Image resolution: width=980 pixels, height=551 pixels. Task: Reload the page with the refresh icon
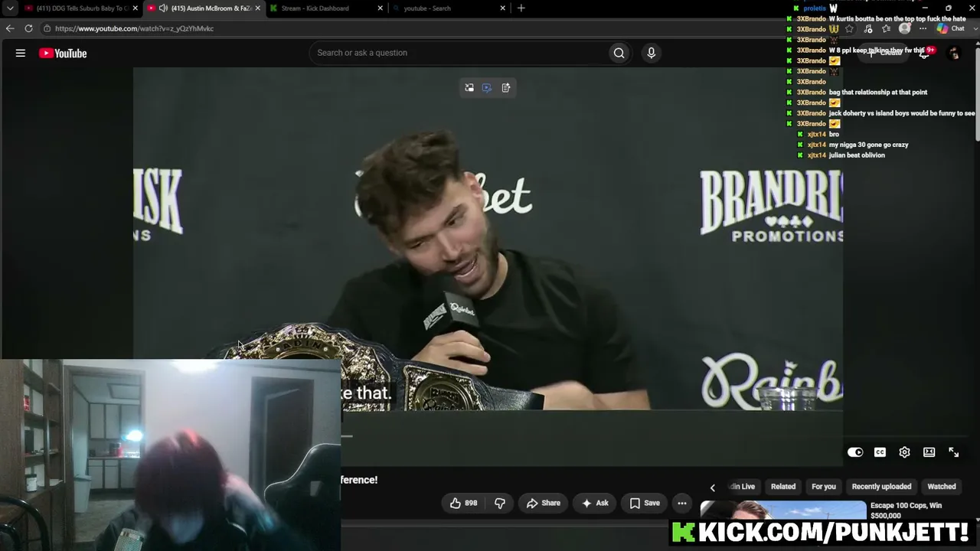pyautogui.click(x=28, y=28)
